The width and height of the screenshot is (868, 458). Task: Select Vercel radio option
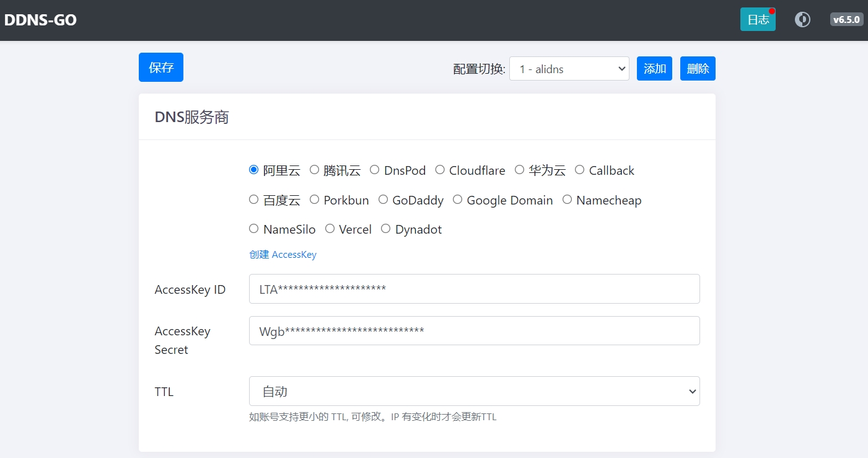pyautogui.click(x=330, y=229)
